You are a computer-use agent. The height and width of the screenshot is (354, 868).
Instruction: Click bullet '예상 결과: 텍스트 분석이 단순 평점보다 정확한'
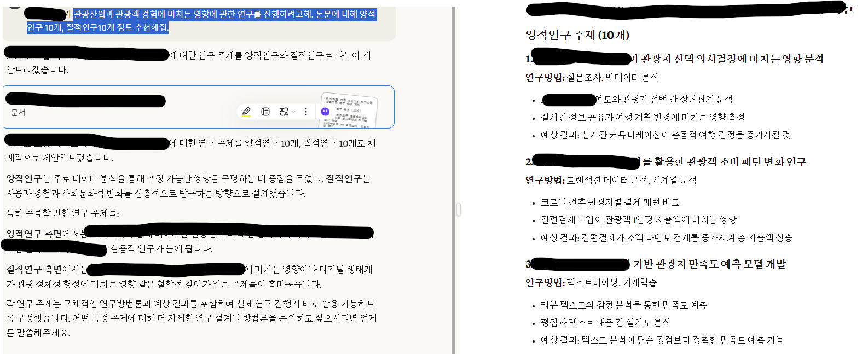click(662, 340)
